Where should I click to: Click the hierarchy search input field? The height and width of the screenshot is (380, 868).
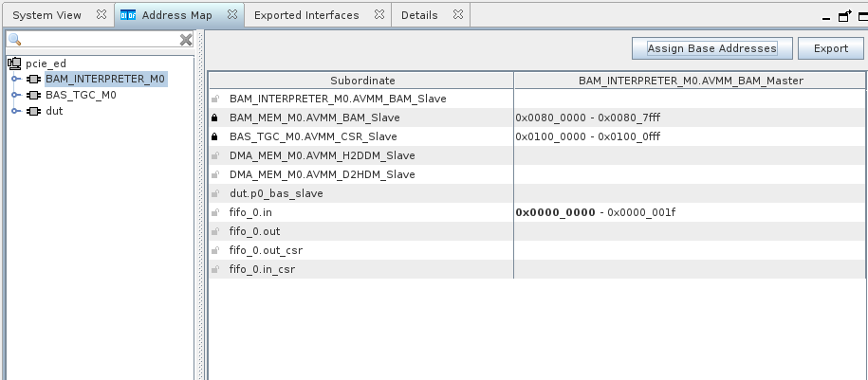100,40
